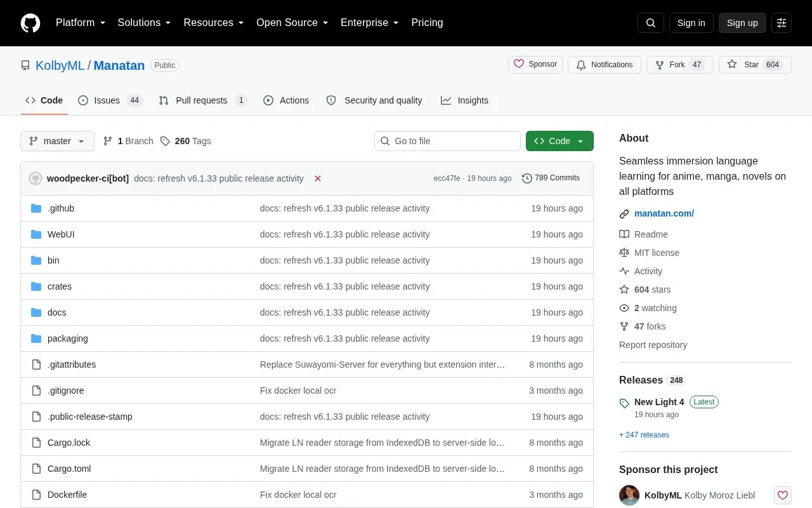
Task: Star the Manatan repository
Action: coord(755,65)
